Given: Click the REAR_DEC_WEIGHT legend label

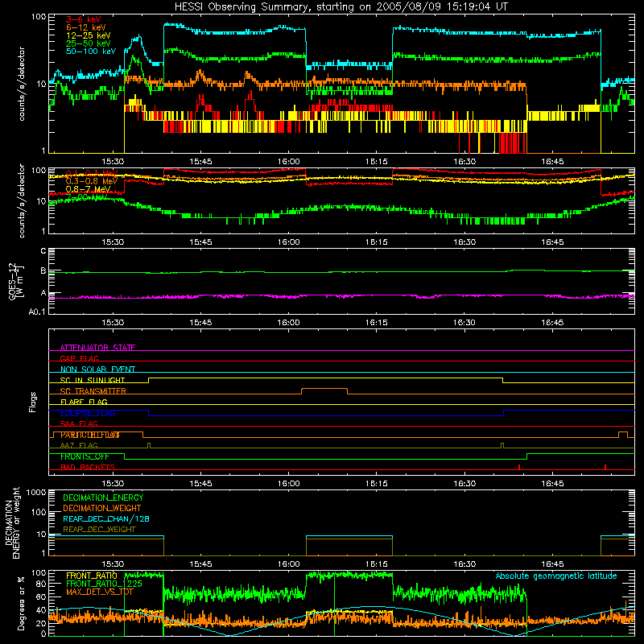Looking at the screenshot, I should (99, 530).
